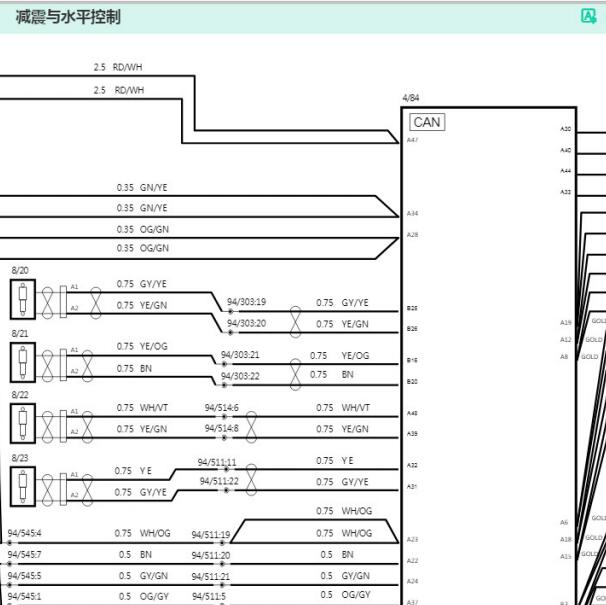Click pin label A6 inside module
The width and height of the screenshot is (606, 605).
(564, 522)
